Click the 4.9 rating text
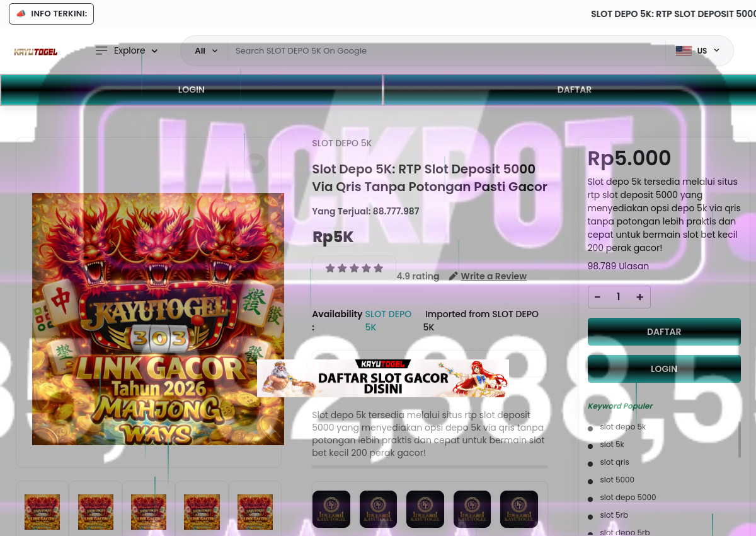756x536 pixels. coord(418,276)
